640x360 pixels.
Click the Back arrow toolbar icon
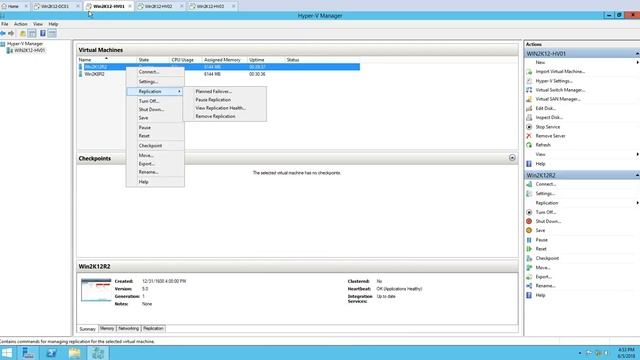pyautogui.click(x=3, y=33)
